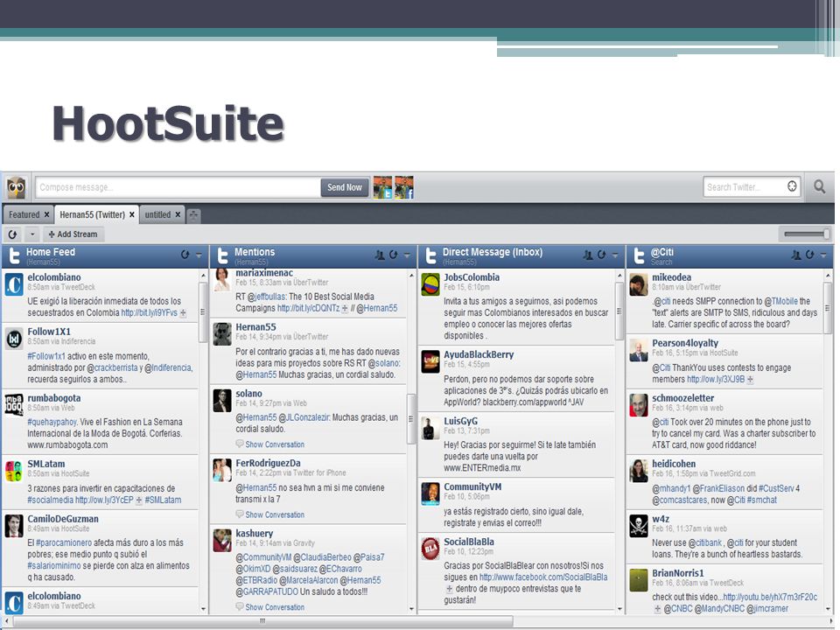Image resolution: width=840 pixels, height=630 pixels.
Task: Open the dropdown arrow next to toolbar refresh
Action: point(32,234)
